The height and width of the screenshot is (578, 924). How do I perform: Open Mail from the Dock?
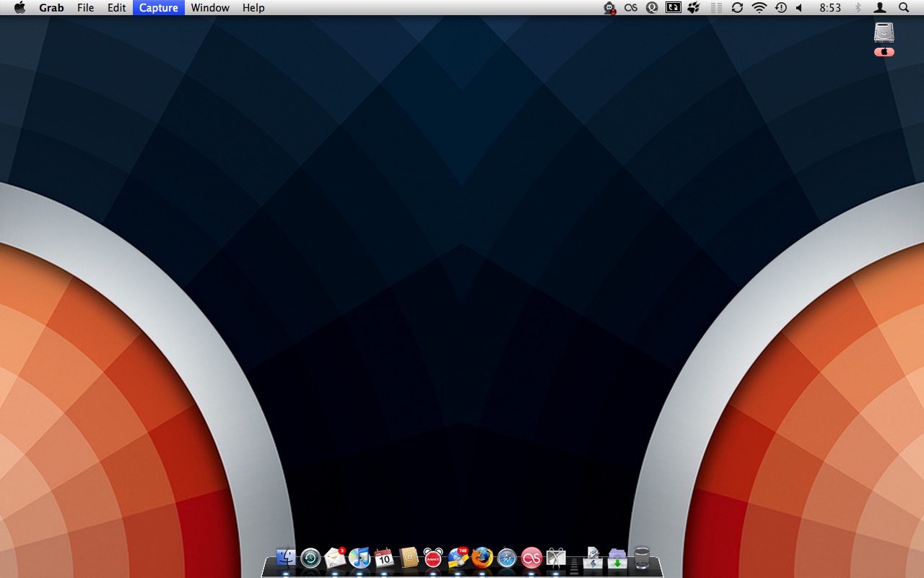point(335,557)
